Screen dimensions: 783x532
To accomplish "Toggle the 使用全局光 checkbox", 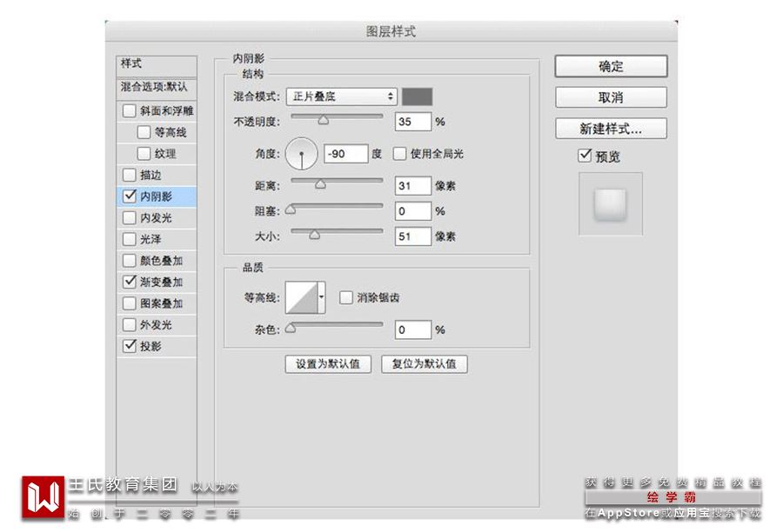I will coord(399,153).
